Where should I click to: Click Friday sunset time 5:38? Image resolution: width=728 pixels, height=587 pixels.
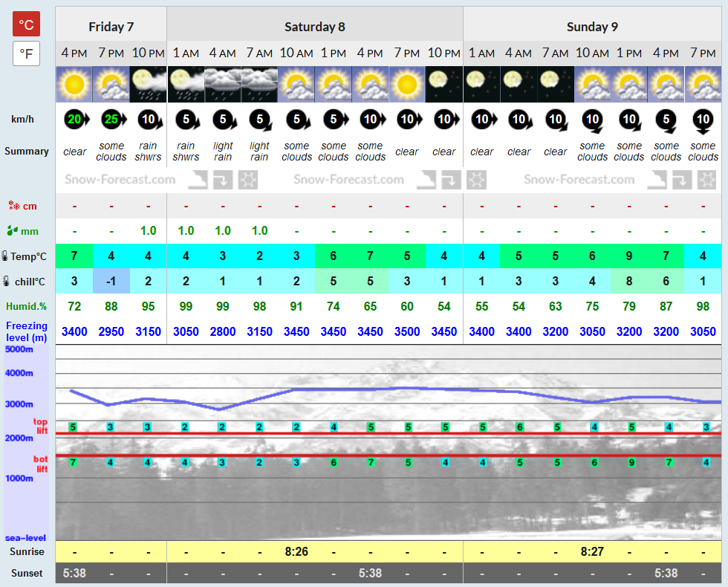click(x=74, y=573)
